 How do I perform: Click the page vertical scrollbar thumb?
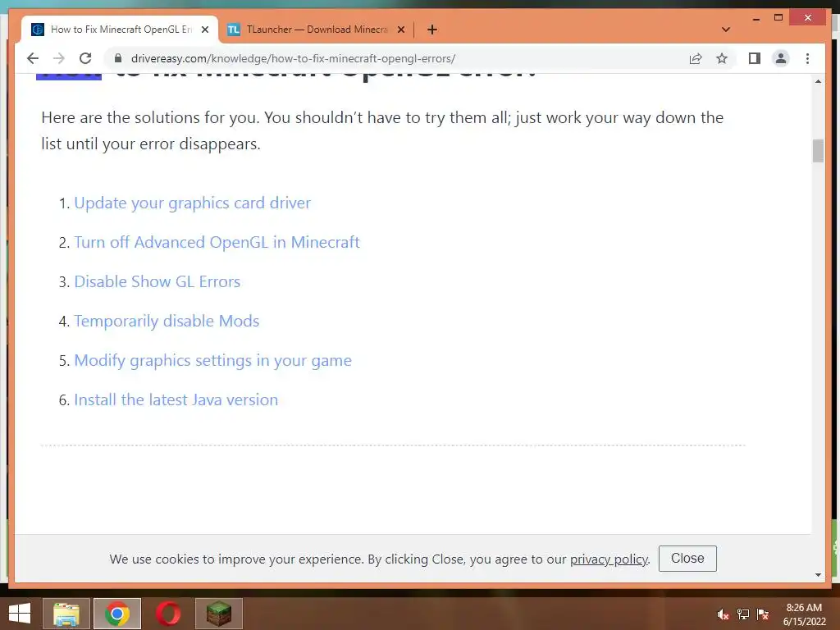[x=818, y=151]
